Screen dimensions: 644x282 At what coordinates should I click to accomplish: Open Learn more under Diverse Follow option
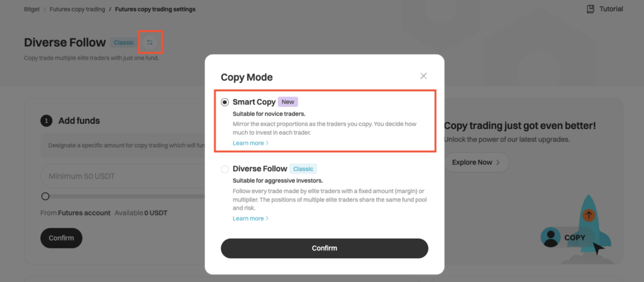250,218
